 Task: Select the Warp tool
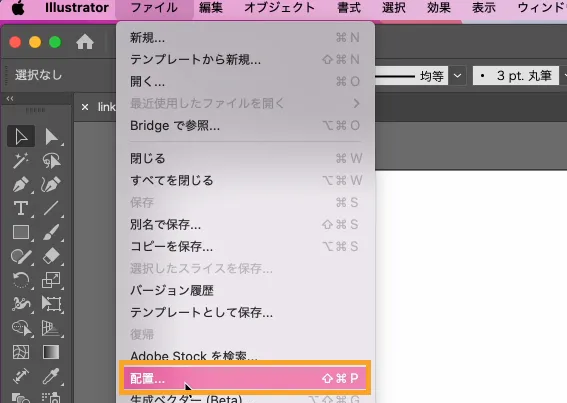coord(21,304)
